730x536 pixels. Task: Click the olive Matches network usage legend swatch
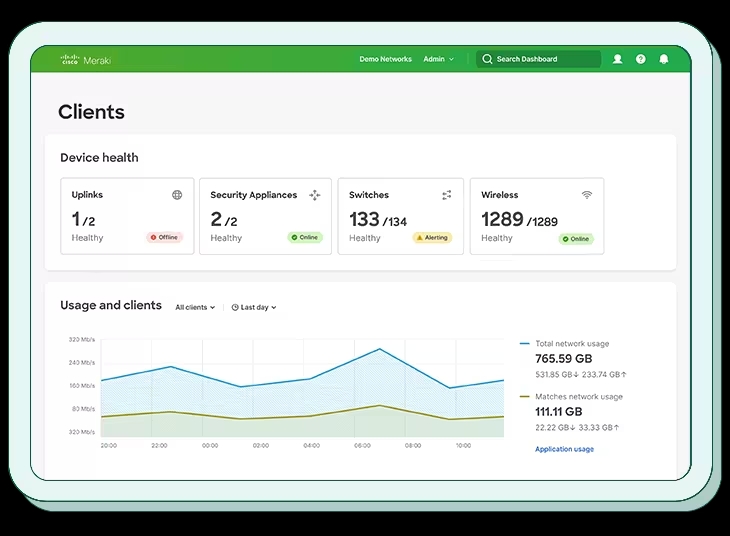pos(525,397)
